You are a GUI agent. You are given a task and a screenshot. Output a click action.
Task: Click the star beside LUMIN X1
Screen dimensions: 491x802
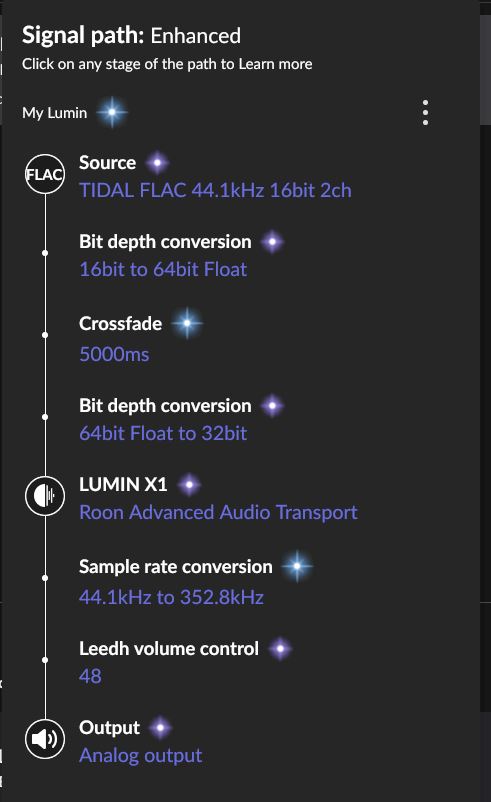click(189, 484)
